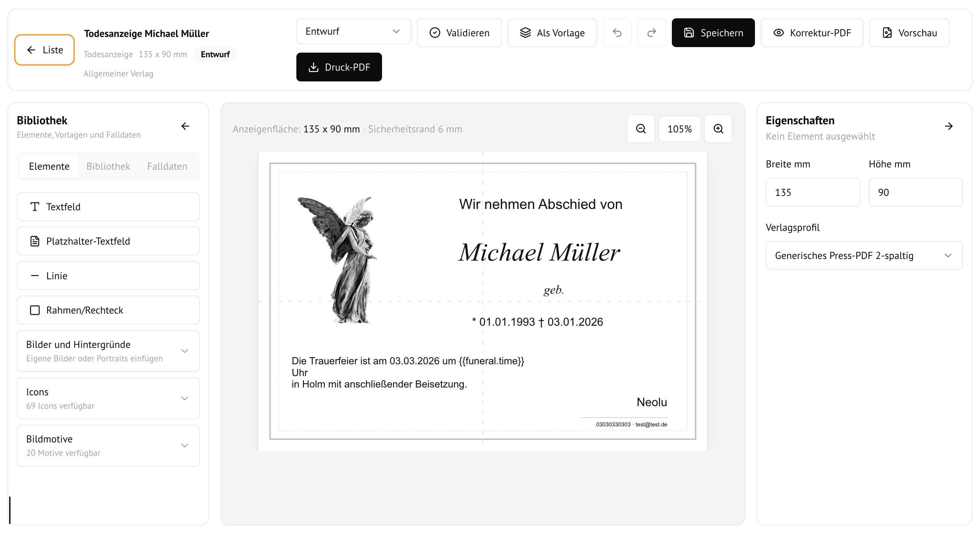Viewport: 980px width, 533px height.
Task: Switch to the Elemente tab
Action: pyautogui.click(x=49, y=166)
